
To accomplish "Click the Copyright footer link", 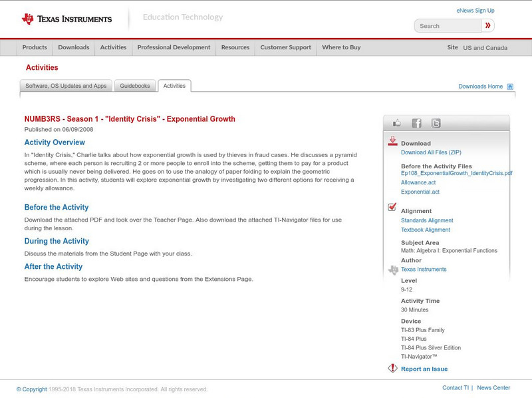I will point(31,389).
